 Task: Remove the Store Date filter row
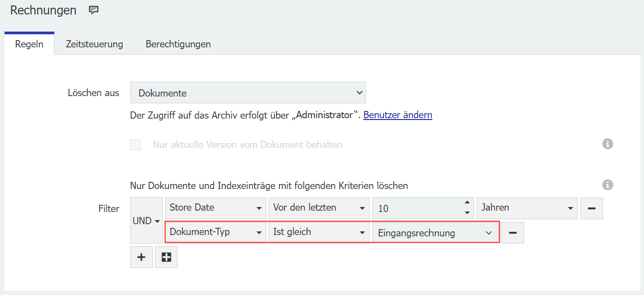point(591,208)
